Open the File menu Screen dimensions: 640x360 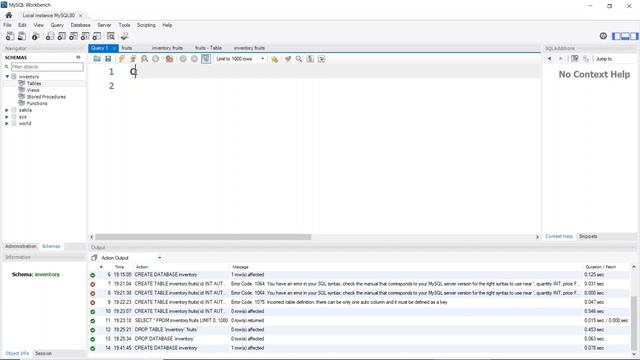click(7, 25)
